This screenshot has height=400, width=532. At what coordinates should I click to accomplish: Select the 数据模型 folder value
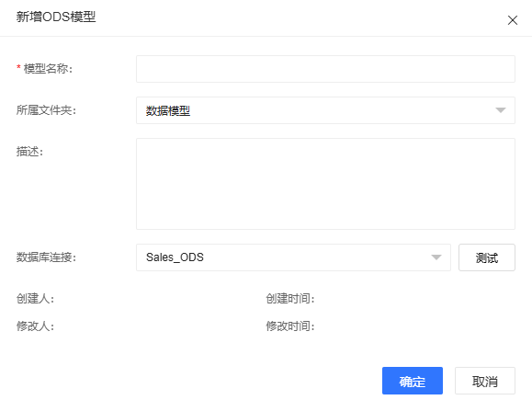pos(168,110)
